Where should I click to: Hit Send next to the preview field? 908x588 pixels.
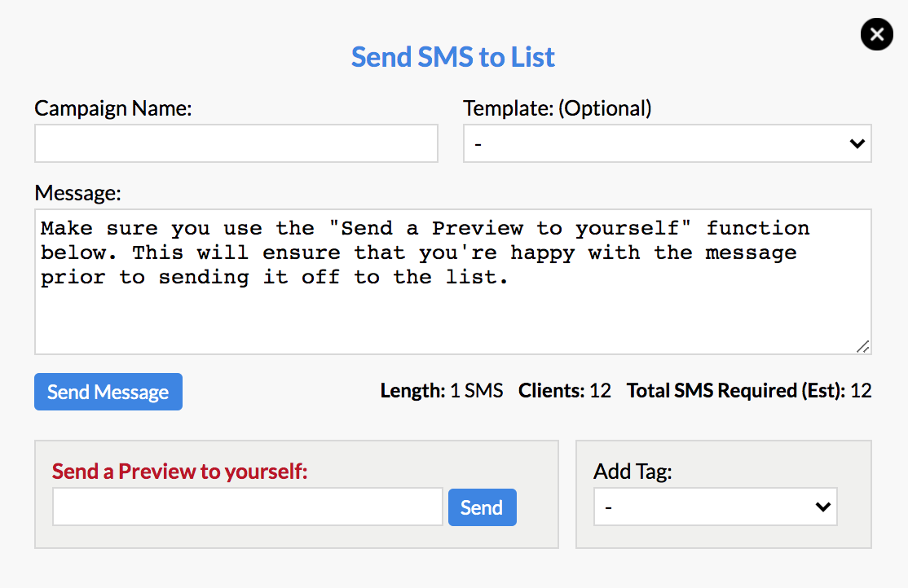[x=482, y=507]
